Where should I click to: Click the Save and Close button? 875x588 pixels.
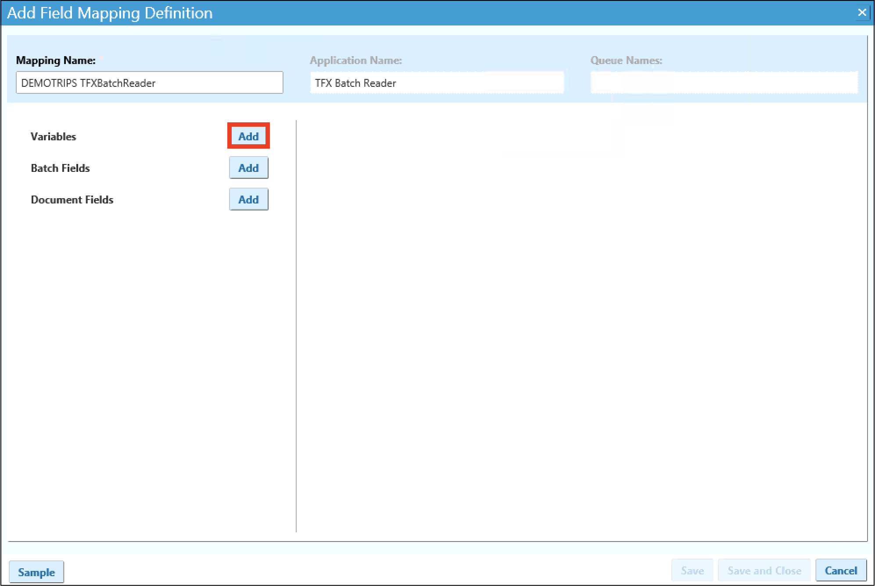point(764,570)
